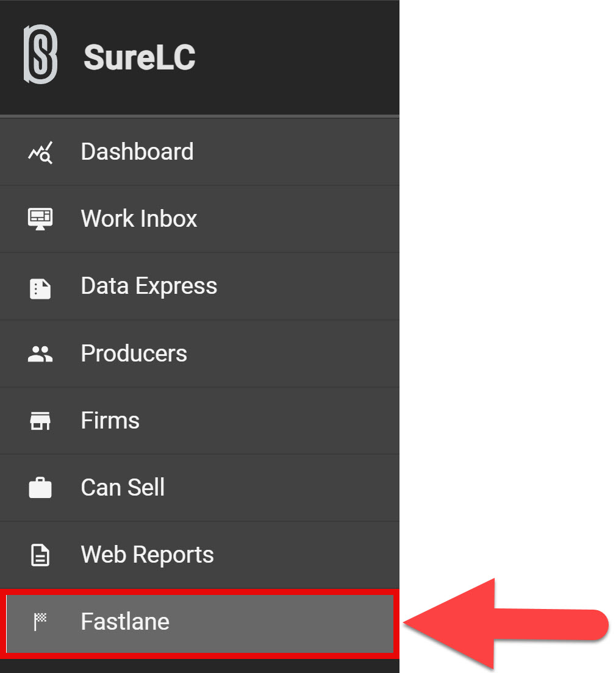616x673 pixels.
Task: Click the SureLC title text
Action: pos(139,58)
